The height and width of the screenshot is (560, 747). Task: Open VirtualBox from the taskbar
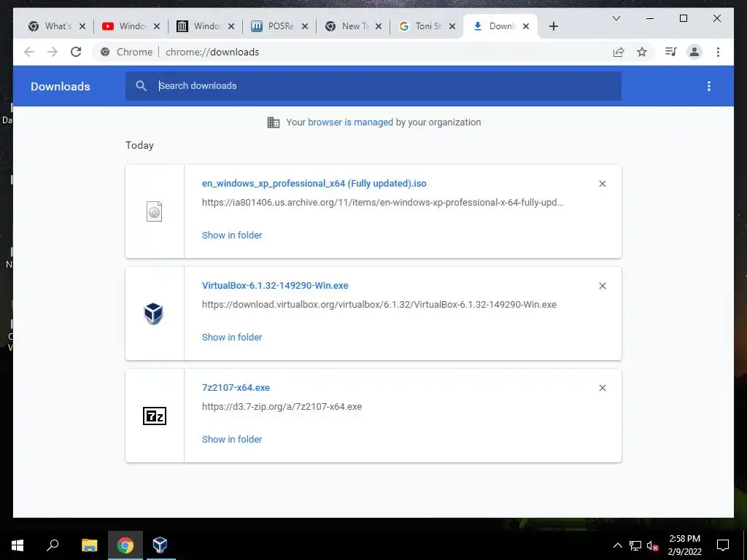[160, 545]
